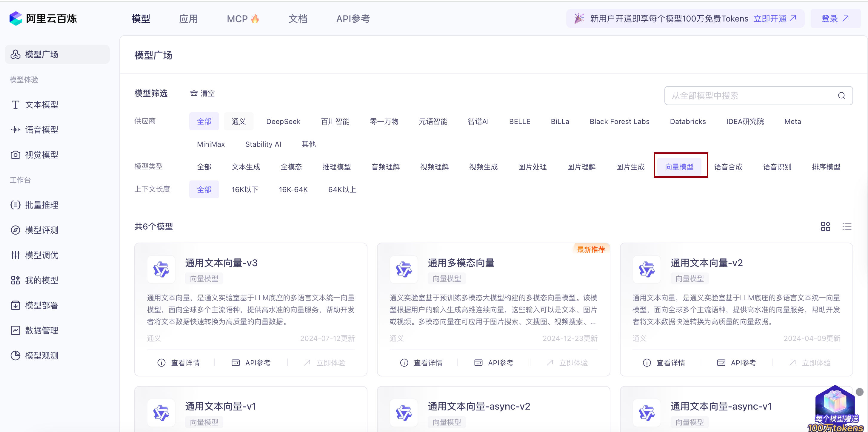
Task: Select 模型广场 in the sidebar
Action: click(x=57, y=54)
